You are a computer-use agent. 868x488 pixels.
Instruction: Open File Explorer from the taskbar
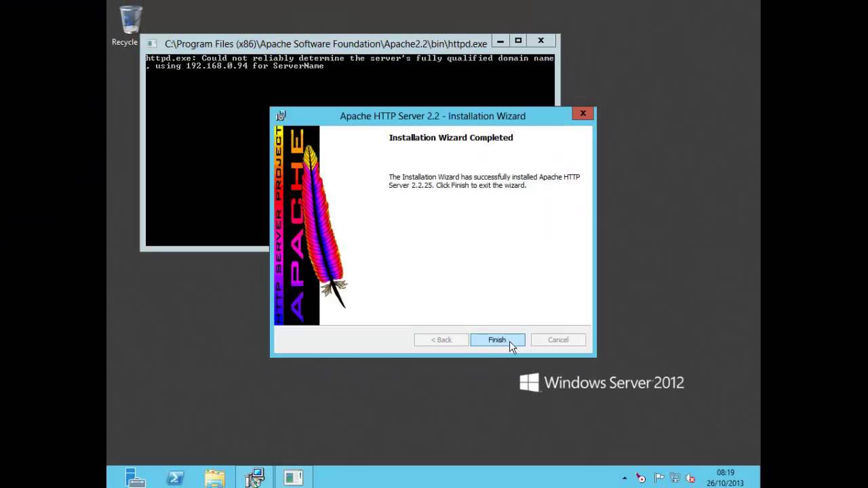(214, 477)
